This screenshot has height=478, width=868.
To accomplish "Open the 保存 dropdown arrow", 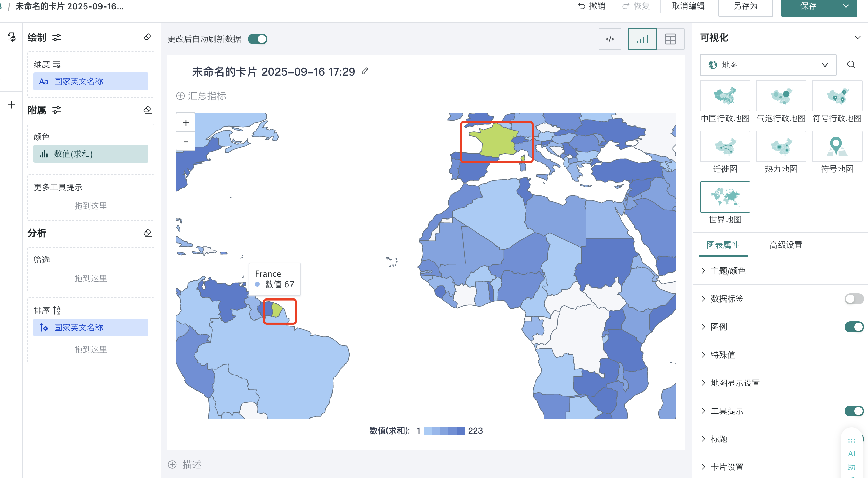I will click(846, 6).
